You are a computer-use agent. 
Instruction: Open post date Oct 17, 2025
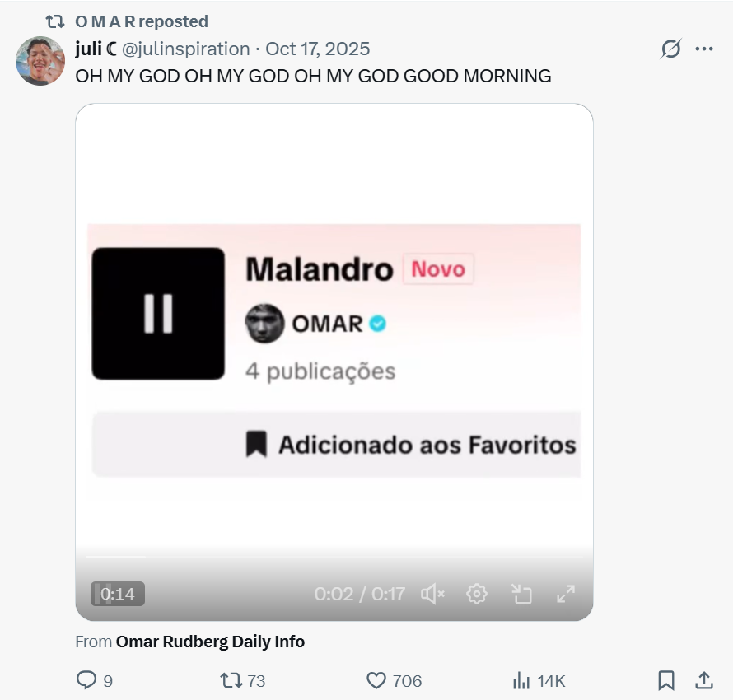[x=317, y=49]
